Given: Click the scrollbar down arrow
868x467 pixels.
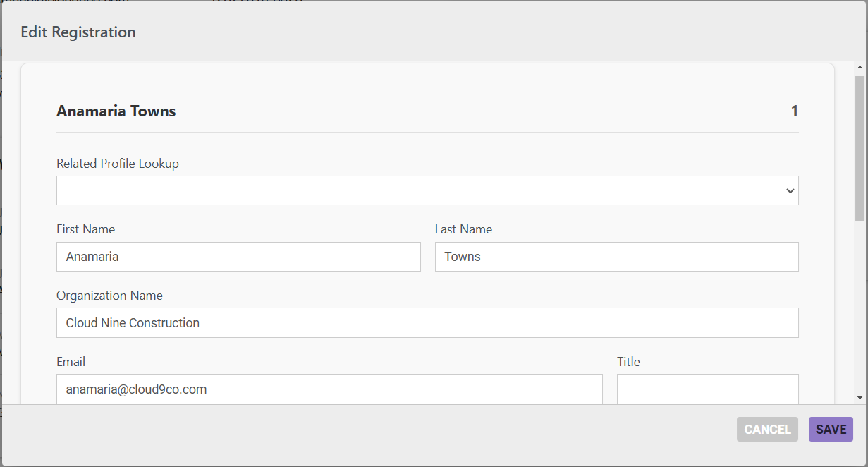Looking at the screenshot, I should [860, 398].
